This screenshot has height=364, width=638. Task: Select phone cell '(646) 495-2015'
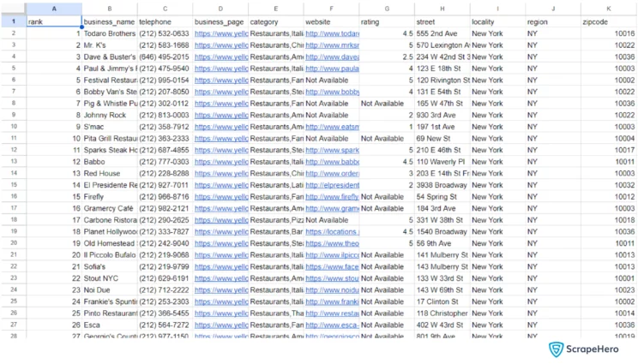(x=165, y=57)
